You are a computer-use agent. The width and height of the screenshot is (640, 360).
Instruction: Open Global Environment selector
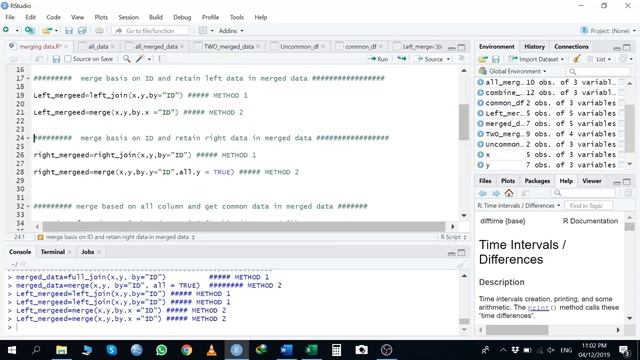[x=513, y=71]
